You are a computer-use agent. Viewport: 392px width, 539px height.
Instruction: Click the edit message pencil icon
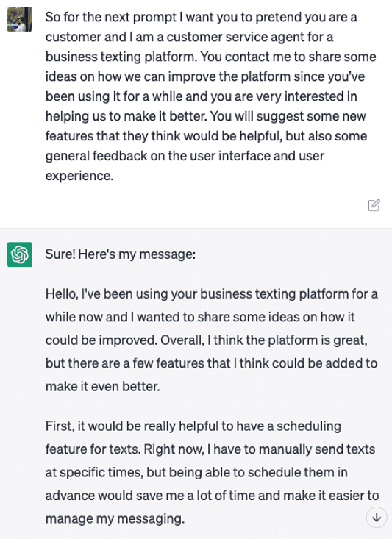click(x=374, y=205)
